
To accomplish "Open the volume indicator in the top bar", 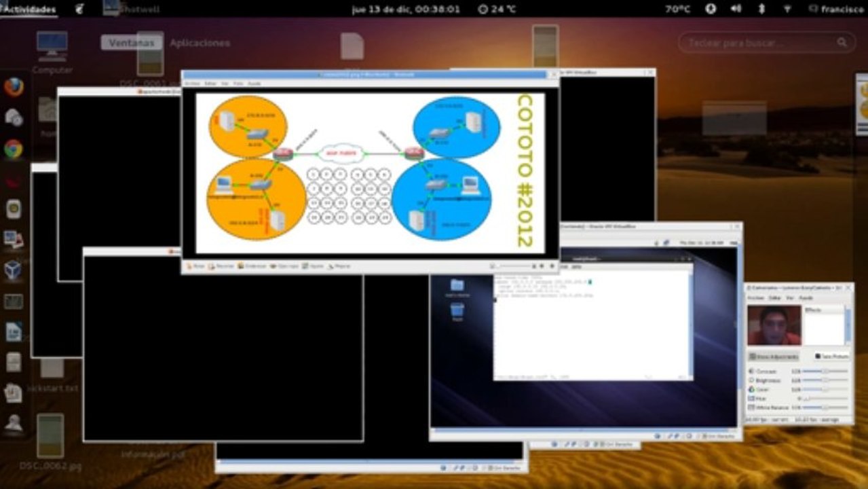I will click(736, 9).
